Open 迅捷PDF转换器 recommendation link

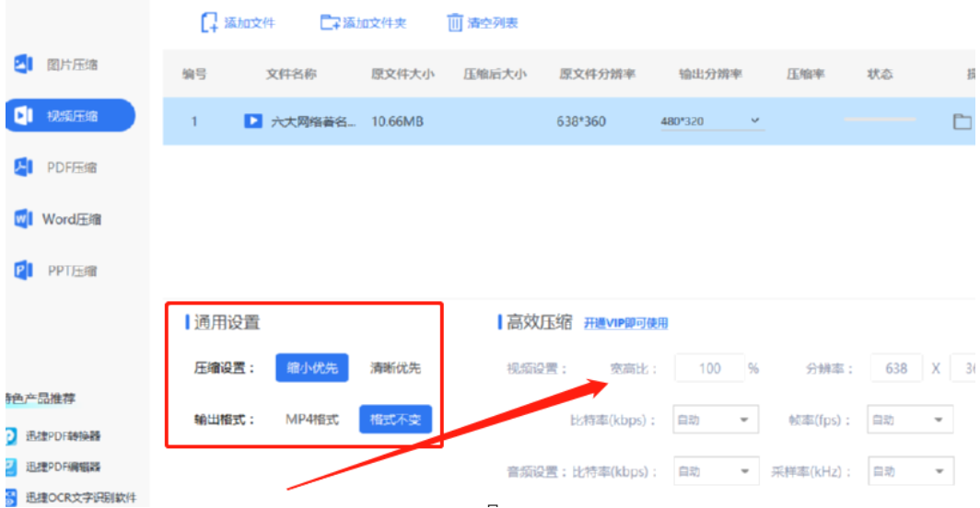pos(64,435)
